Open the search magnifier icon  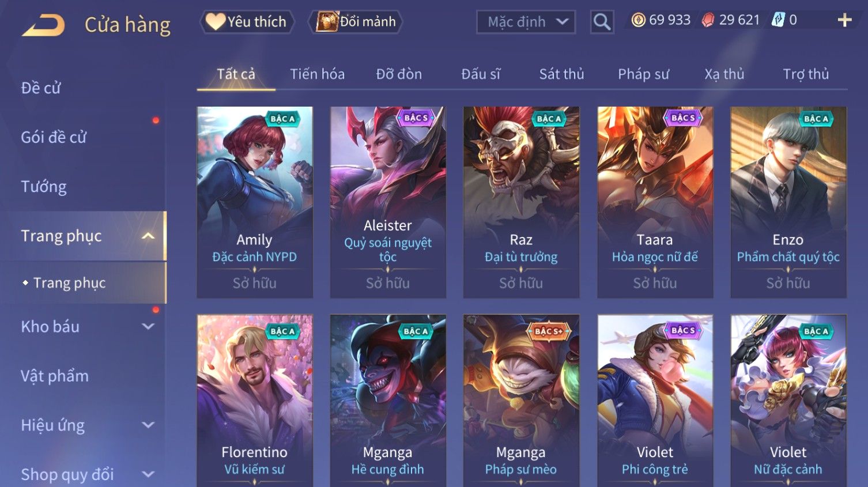tap(602, 22)
